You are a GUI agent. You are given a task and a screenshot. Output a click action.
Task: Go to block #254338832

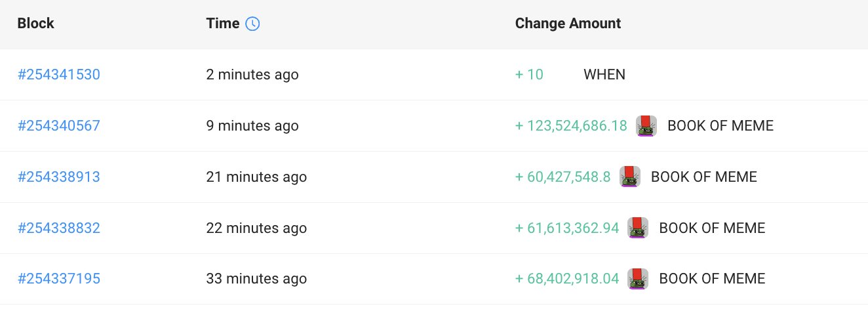coord(59,228)
